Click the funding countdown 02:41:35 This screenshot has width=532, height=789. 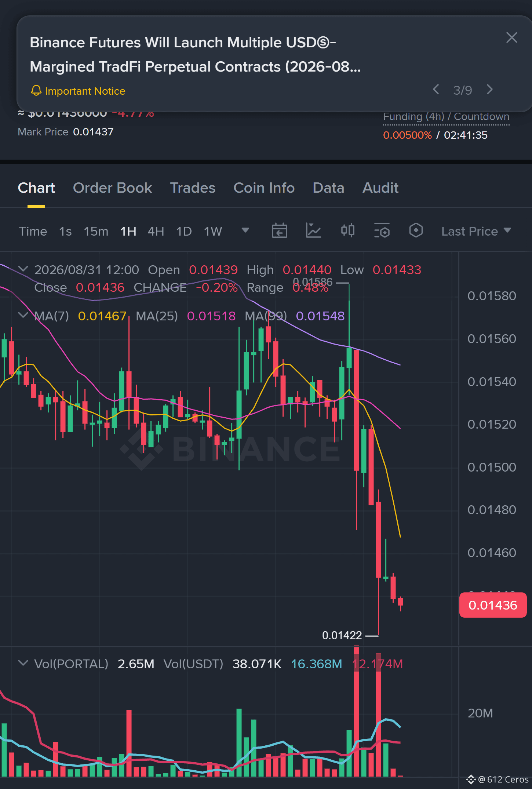[x=466, y=135]
